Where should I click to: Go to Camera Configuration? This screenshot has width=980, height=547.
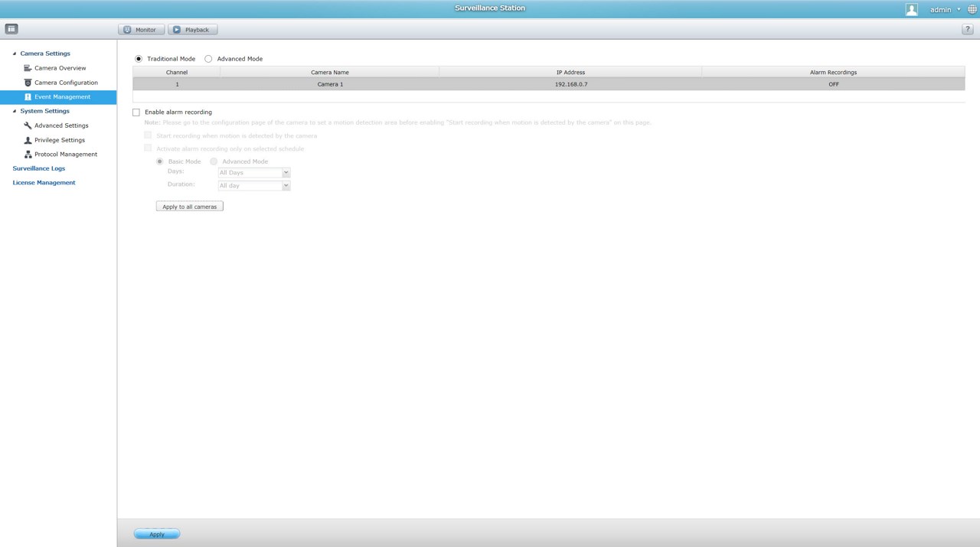pos(66,83)
